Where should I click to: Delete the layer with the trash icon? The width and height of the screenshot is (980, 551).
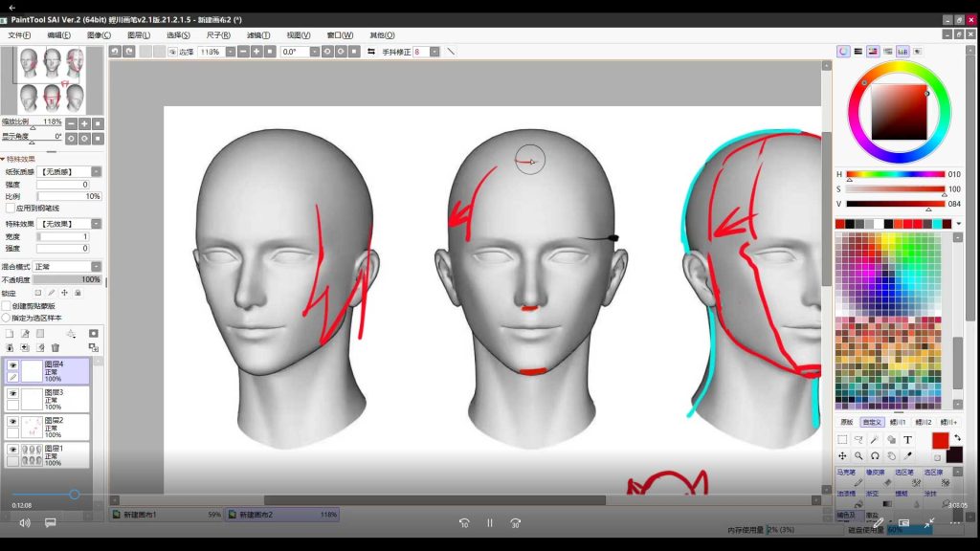(55, 347)
